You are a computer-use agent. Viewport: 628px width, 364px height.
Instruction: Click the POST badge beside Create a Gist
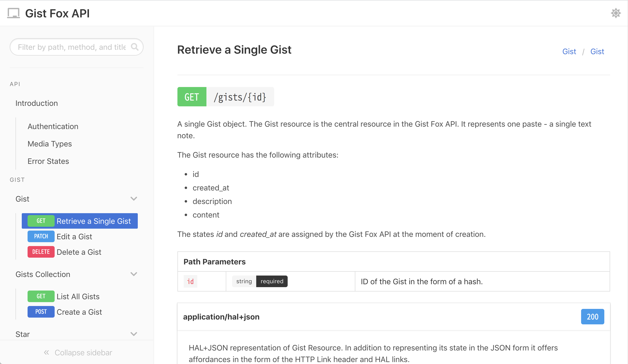41,312
